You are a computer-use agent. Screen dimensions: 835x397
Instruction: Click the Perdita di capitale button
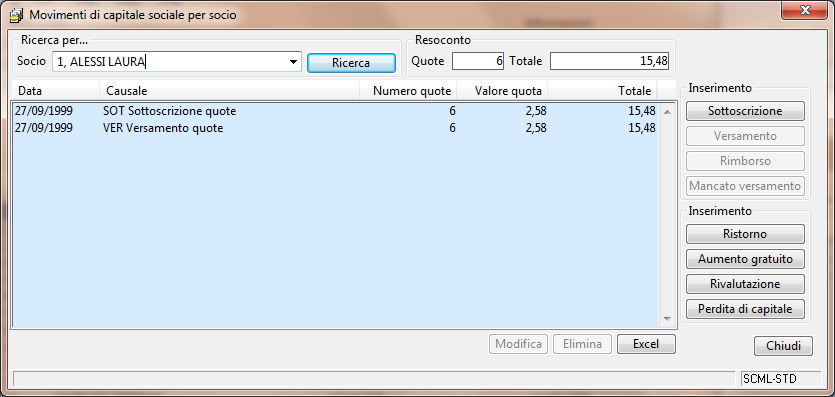[745, 309]
